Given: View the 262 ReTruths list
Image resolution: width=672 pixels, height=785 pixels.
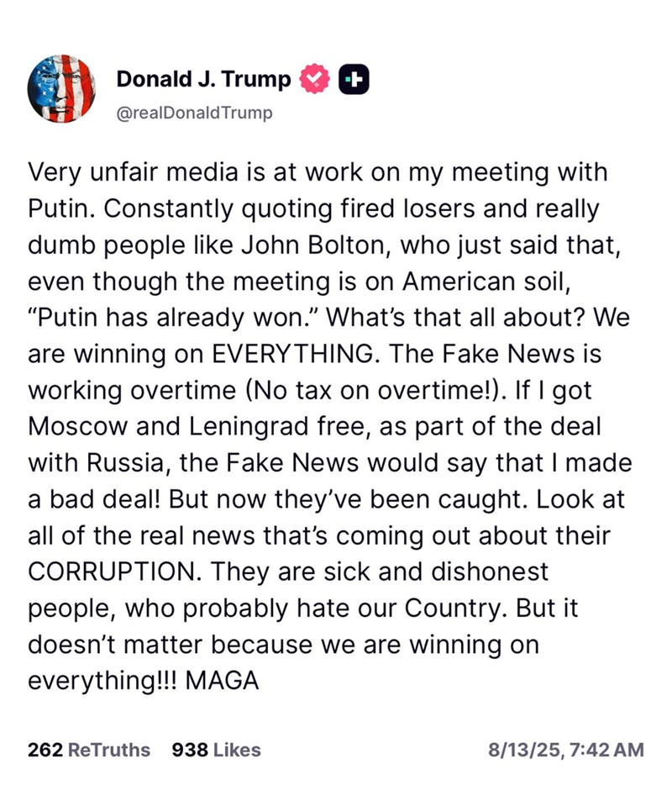Looking at the screenshot, I should pyautogui.click(x=89, y=750).
